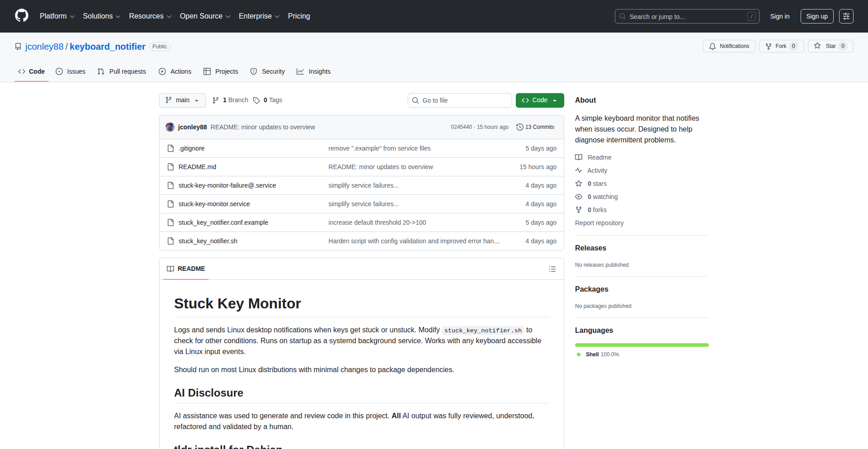
Task: Click the commit history clock icon
Action: click(x=519, y=127)
